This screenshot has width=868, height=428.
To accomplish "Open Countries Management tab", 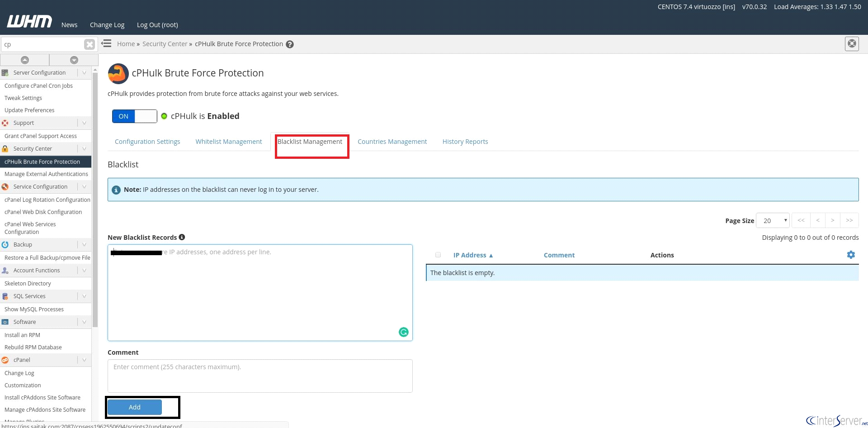I will tap(392, 142).
